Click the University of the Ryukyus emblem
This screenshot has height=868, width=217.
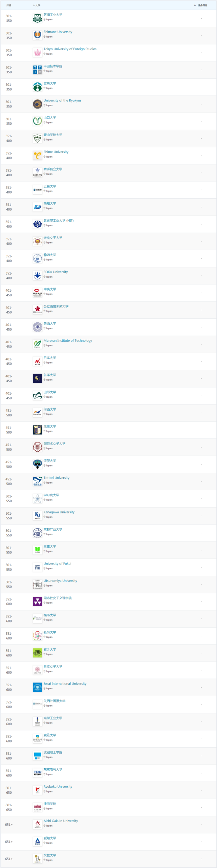pyautogui.click(x=37, y=104)
